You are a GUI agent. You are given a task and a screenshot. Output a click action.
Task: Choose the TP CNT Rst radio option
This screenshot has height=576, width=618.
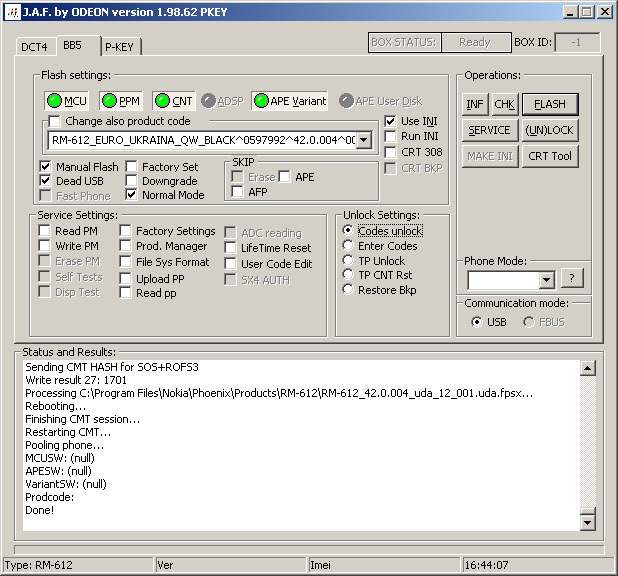coord(348,274)
